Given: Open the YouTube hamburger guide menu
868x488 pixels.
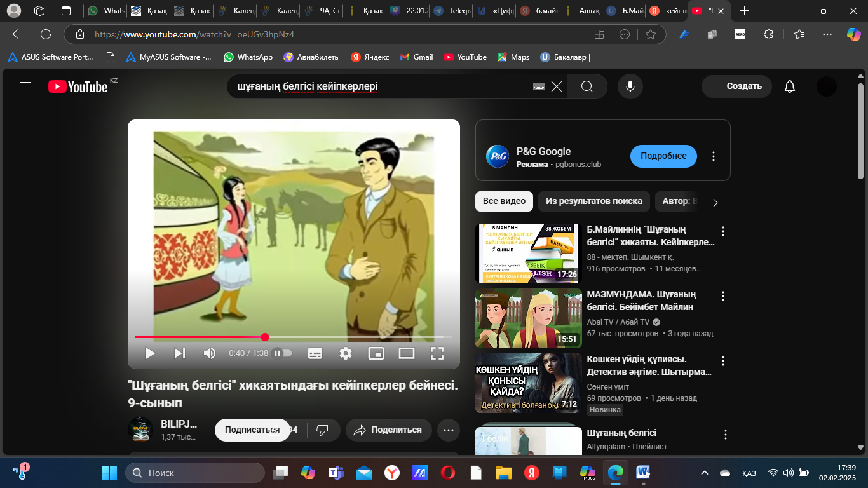Looking at the screenshot, I should (25, 86).
